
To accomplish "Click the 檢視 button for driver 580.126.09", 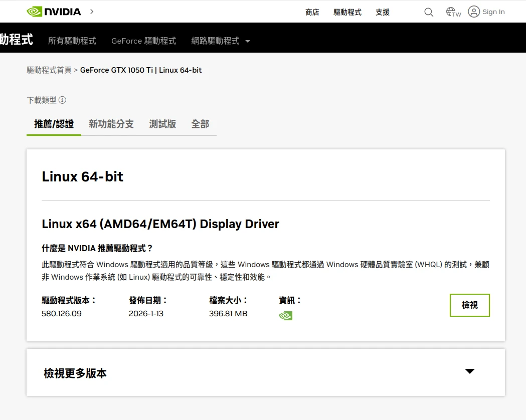I will click(469, 305).
